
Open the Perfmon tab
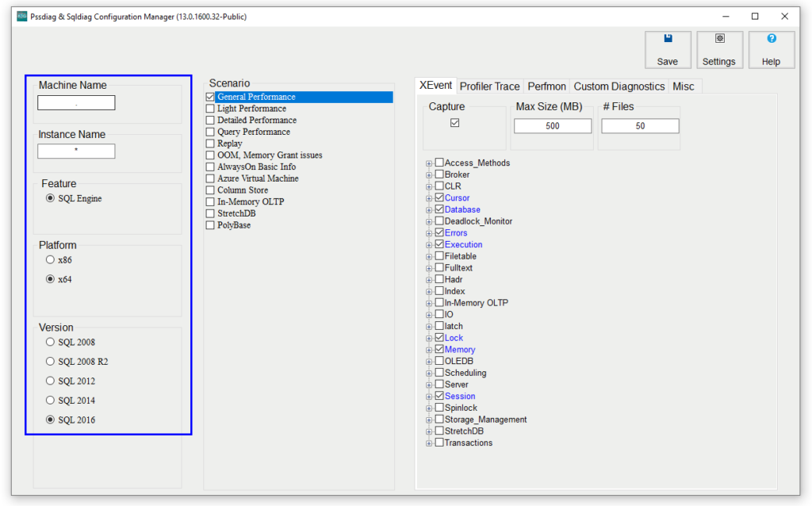click(546, 86)
